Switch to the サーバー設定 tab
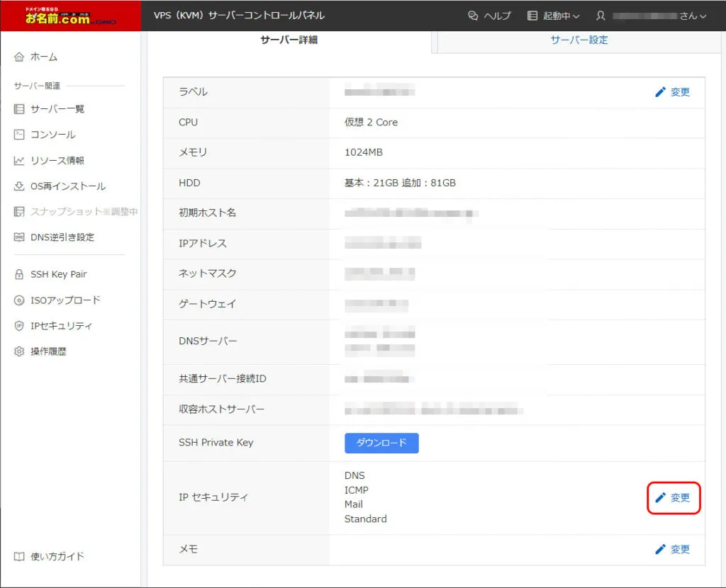The height and width of the screenshot is (588, 726). (x=579, y=40)
